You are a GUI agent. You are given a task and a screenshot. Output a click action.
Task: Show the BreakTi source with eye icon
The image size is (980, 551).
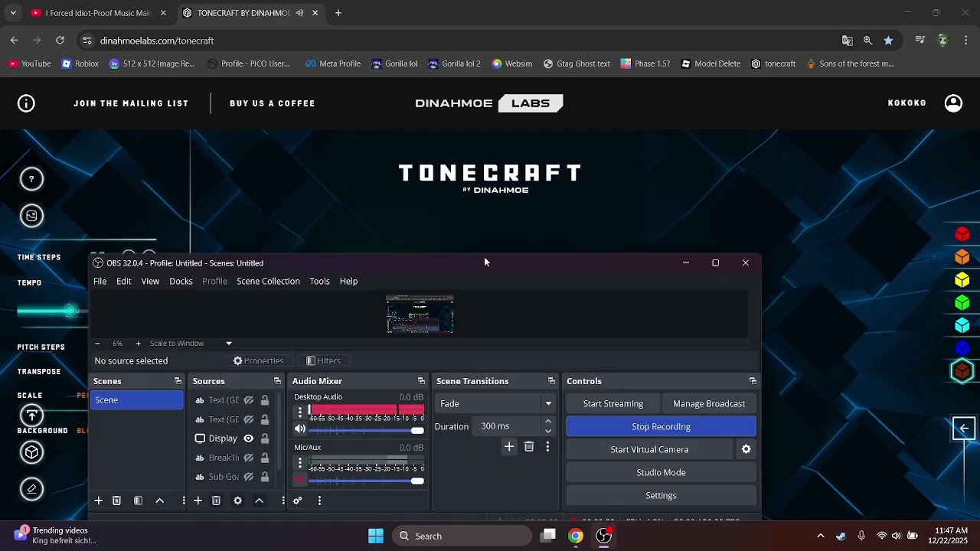tap(248, 458)
